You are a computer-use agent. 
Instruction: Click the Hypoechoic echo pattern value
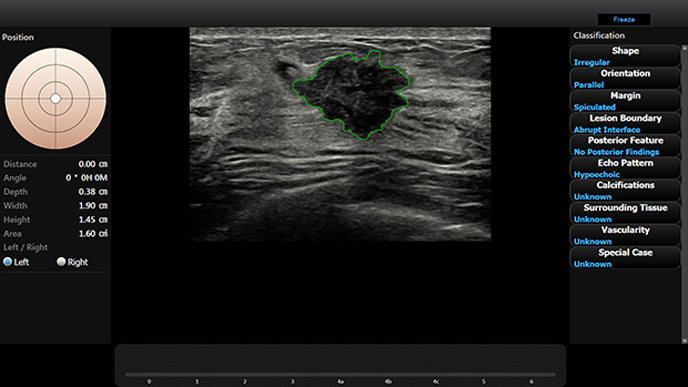pos(597,174)
